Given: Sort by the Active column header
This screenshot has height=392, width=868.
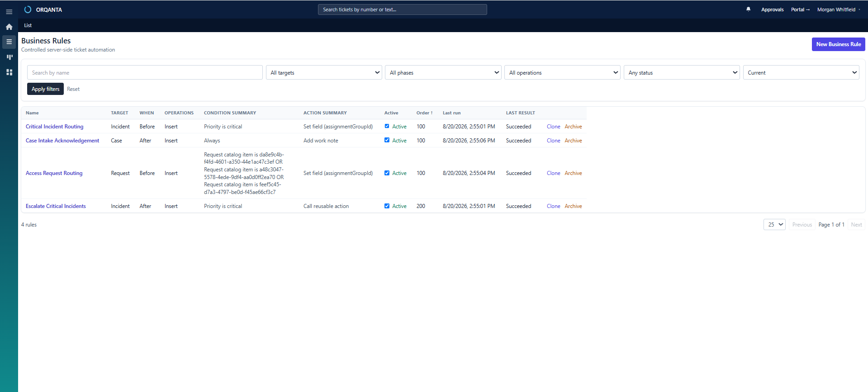Looking at the screenshot, I should (391, 113).
